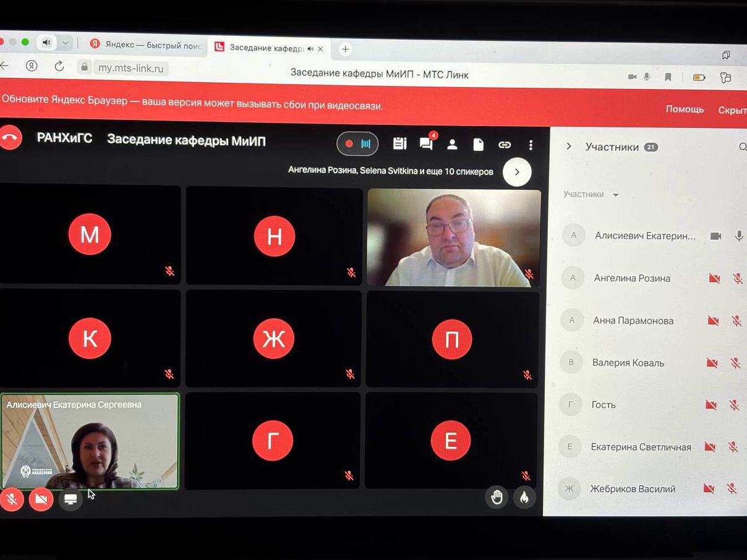
Task: Raise hand using the hand icon
Action: point(497,497)
